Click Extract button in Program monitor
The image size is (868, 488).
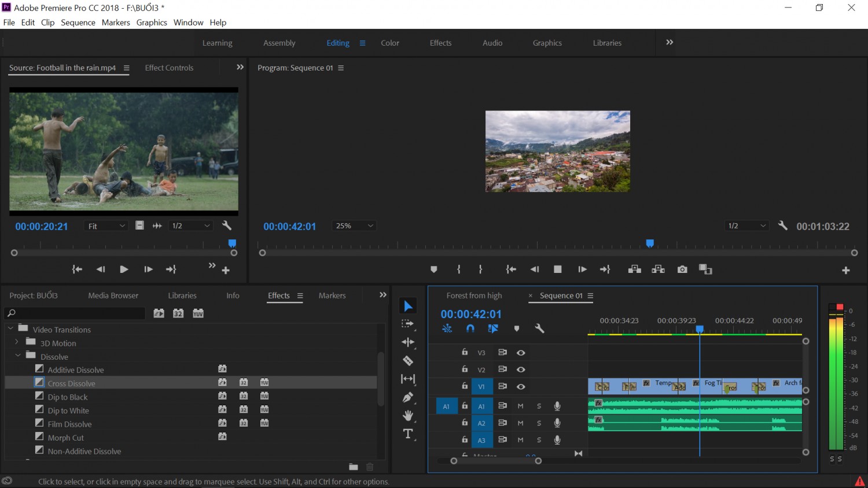pyautogui.click(x=658, y=269)
